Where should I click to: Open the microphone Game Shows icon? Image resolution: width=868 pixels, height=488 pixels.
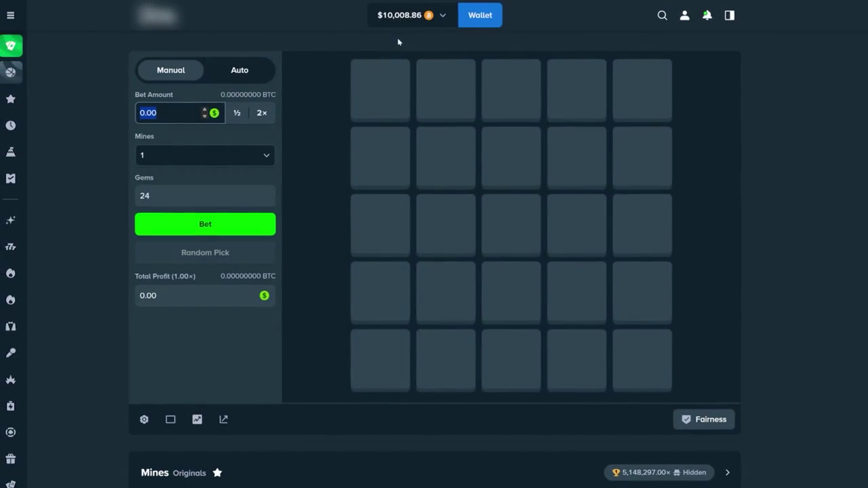[x=11, y=353]
